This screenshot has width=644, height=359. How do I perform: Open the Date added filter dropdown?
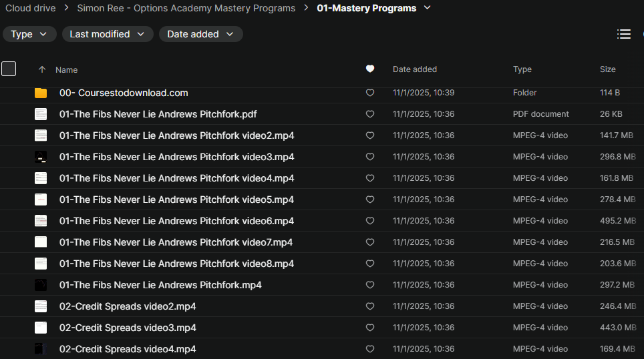coord(200,34)
